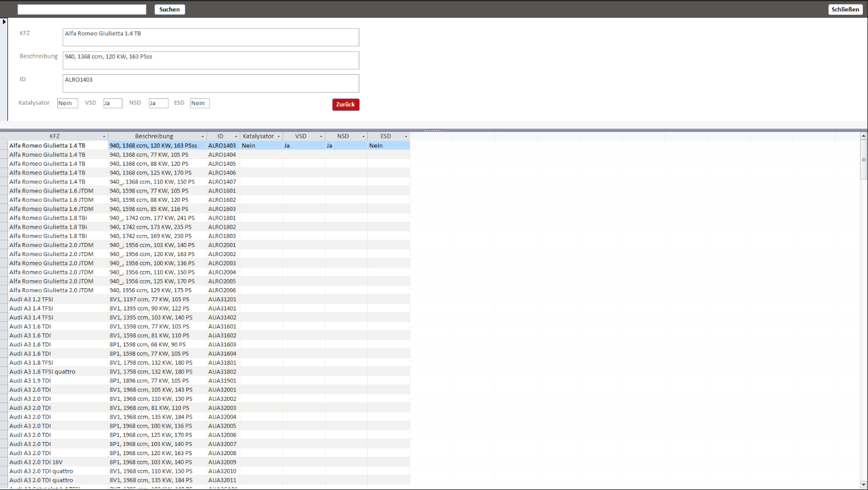Select table cell ALRO2001
The image size is (868, 490).
(x=223, y=245)
